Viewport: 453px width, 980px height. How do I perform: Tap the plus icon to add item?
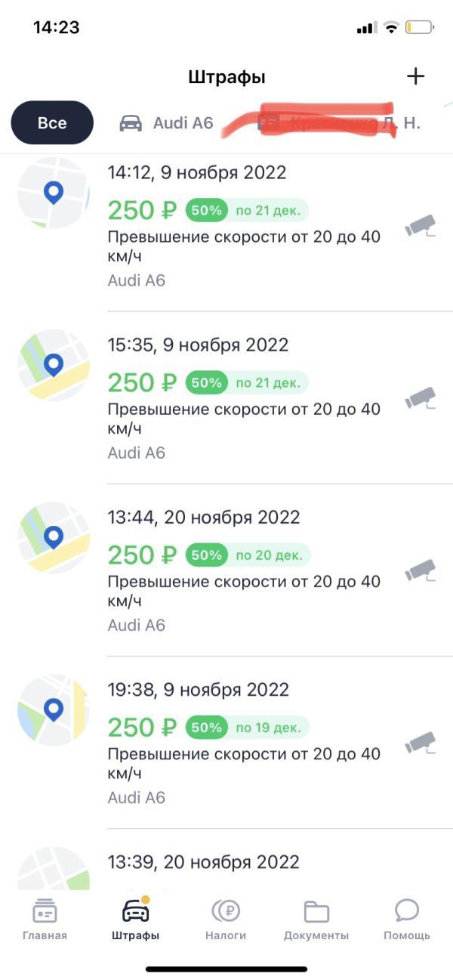[415, 76]
